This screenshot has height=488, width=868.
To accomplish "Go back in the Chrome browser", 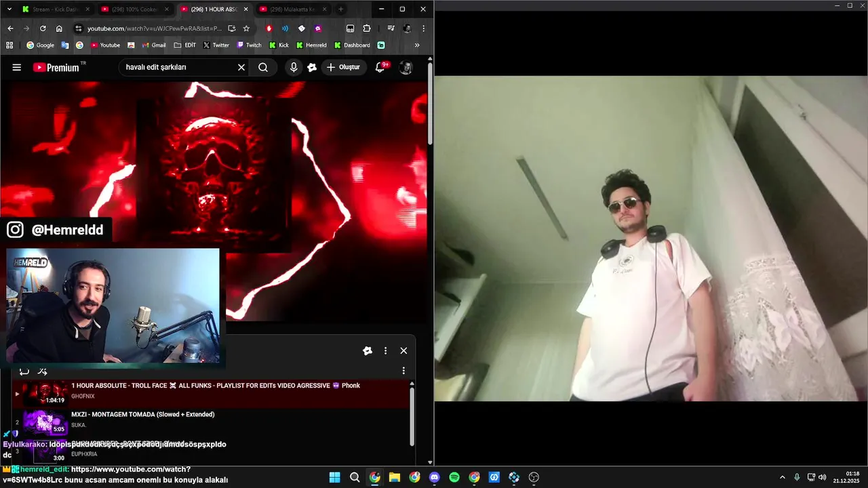I will coord(10,28).
